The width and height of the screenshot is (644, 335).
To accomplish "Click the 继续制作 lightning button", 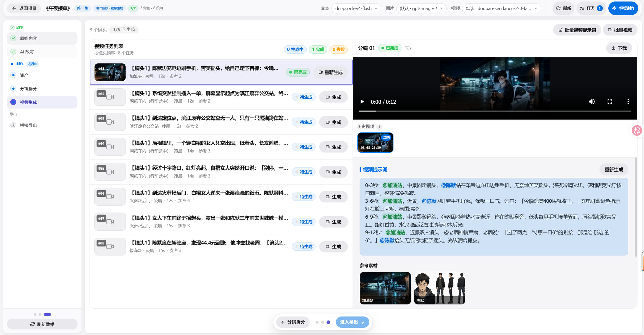I will click(623, 8).
